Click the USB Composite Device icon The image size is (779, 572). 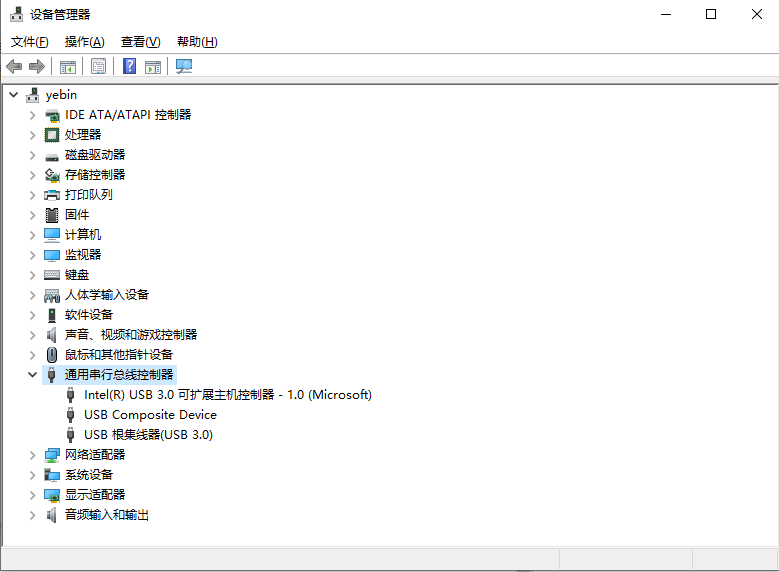tap(71, 415)
